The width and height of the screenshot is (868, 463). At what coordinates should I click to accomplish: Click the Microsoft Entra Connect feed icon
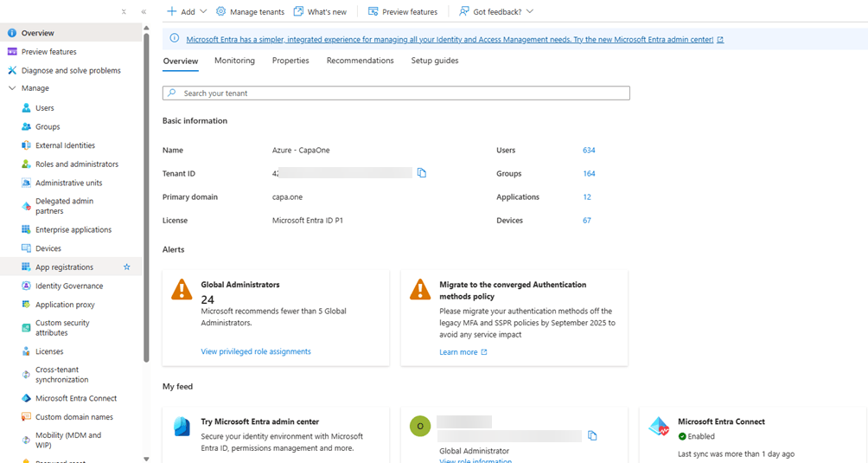(x=659, y=427)
